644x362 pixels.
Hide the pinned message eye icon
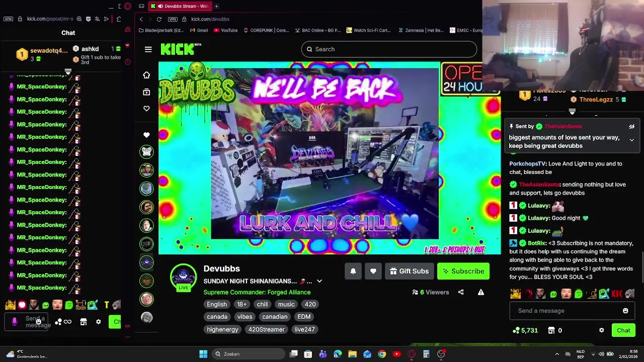click(631, 127)
